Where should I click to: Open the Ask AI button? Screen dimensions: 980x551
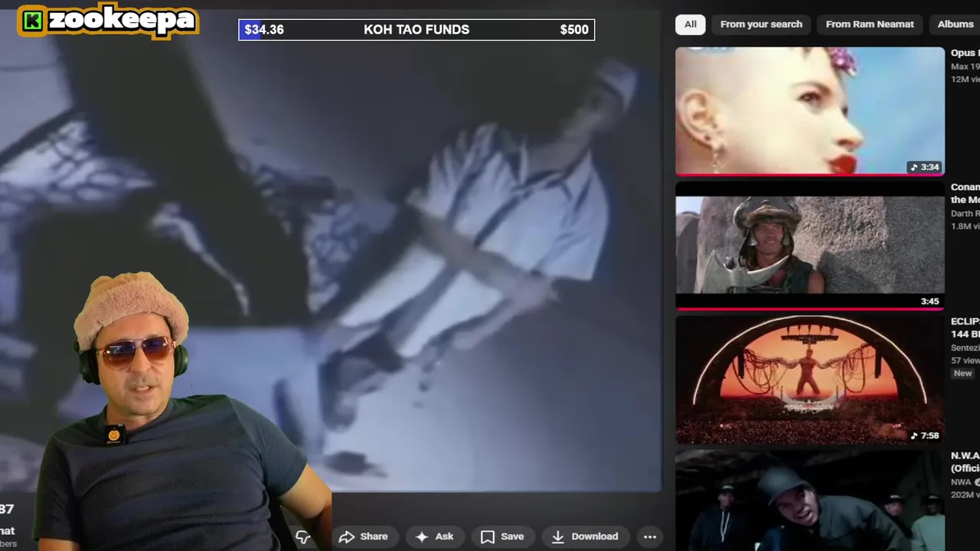tap(435, 536)
